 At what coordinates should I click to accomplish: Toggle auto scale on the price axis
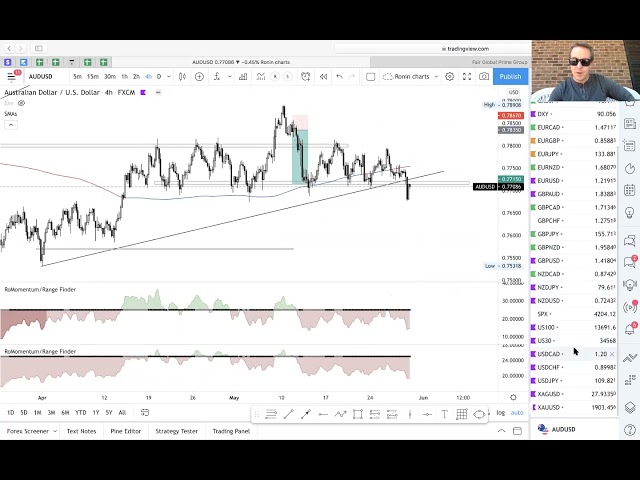pyautogui.click(x=517, y=413)
